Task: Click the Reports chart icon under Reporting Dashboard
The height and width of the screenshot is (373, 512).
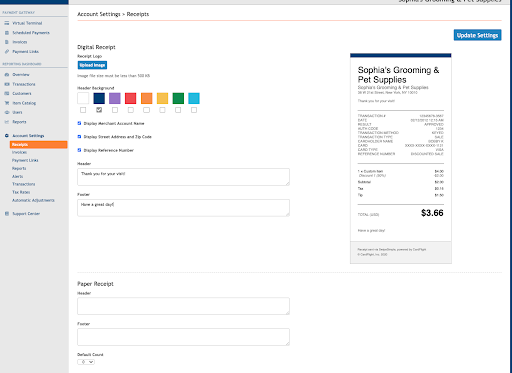Action: 7,122
